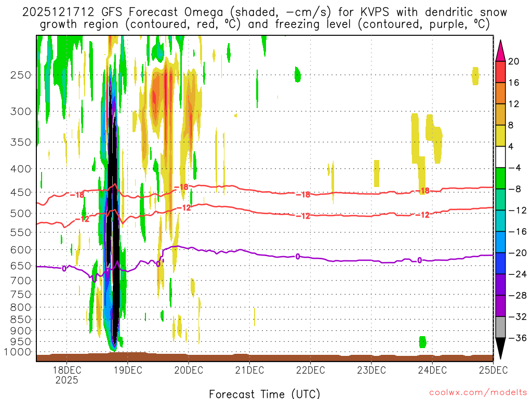Select the chart title line beginning 2025121712 GFS Forecast
This screenshot has width=532, height=399.
264,12
